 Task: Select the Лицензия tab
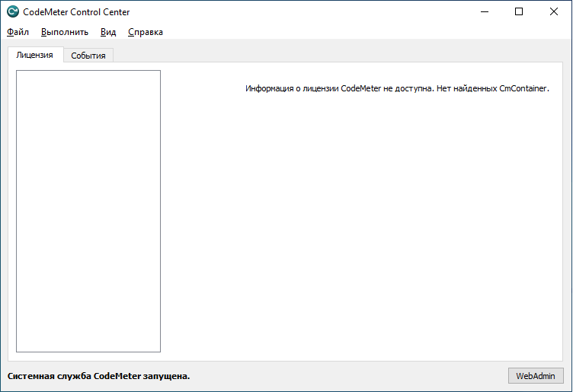pyautogui.click(x=35, y=55)
